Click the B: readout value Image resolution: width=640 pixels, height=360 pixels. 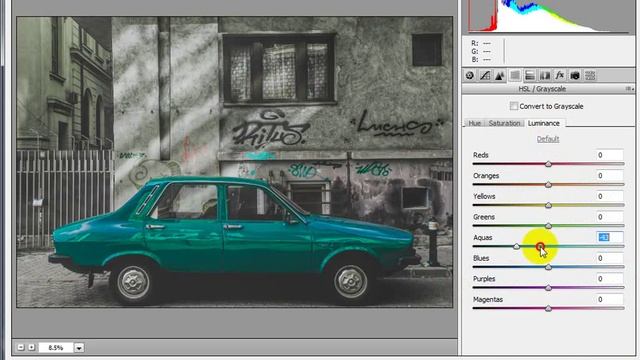[x=487, y=60]
